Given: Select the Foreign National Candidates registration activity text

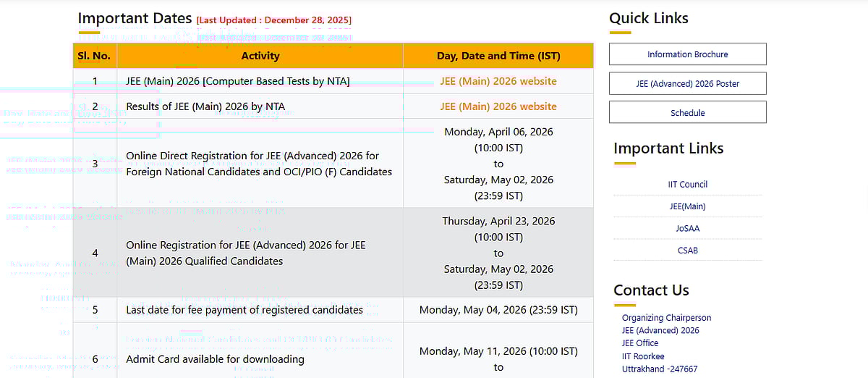Looking at the screenshot, I should pyautogui.click(x=259, y=164).
